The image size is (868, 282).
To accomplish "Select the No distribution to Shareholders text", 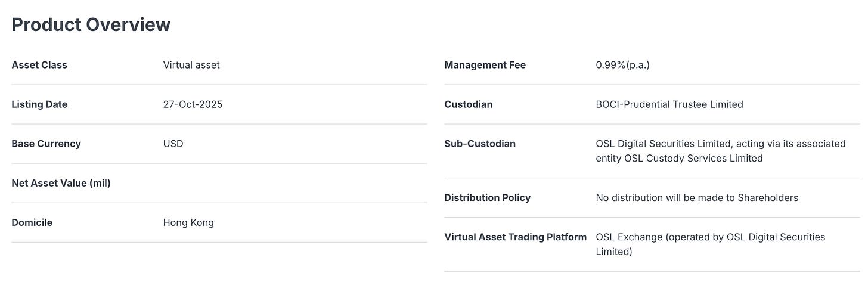I will [697, 197].
